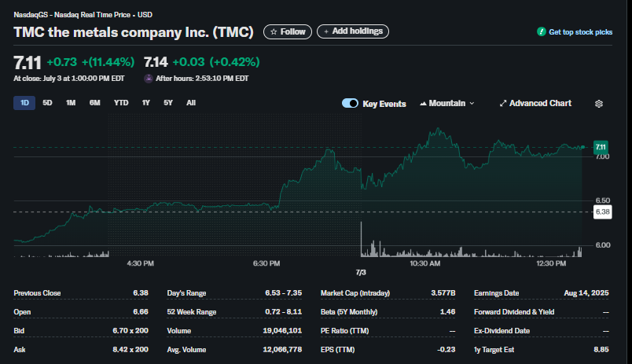Open chart settings gear icon
632x364 pixels.
599,104
